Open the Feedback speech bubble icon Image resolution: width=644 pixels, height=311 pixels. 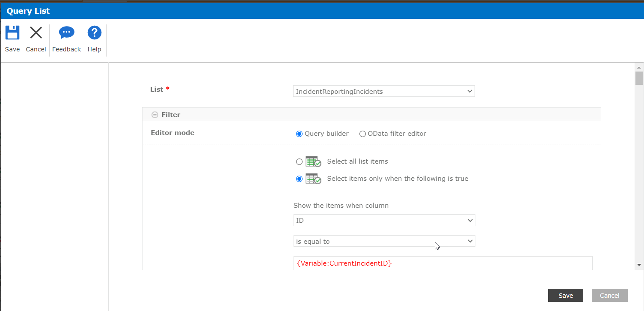click(x=66, y=33)
